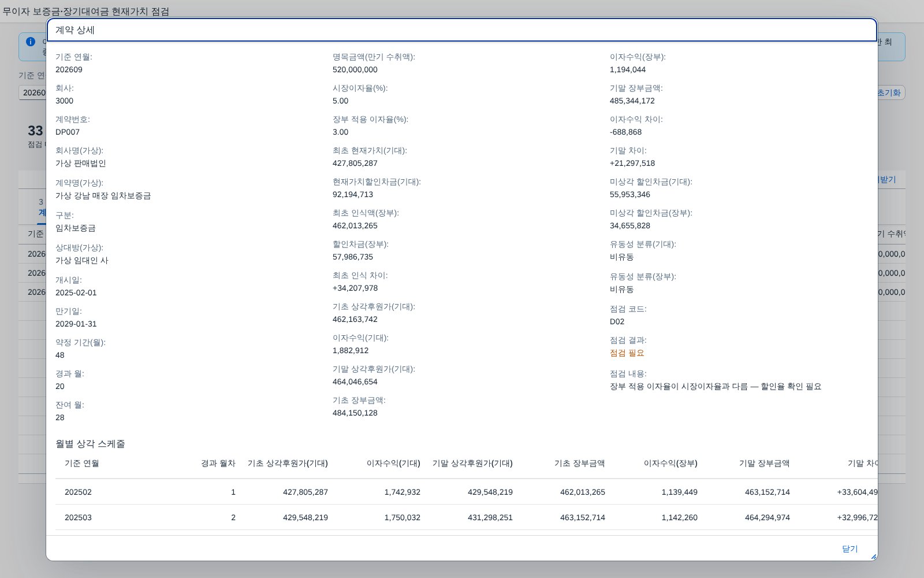The width and height of the screenshot is (924, 578).
Task: Grab the dialog resize handle icon
Action: click(x=873, y=557)
